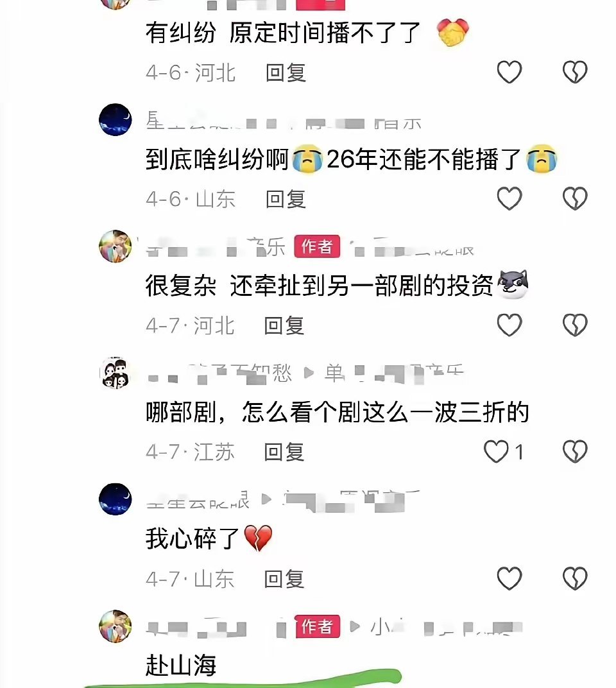Reply to the 4-7 江苏 comment
The image size is (616, 688).
click(284, 452)
